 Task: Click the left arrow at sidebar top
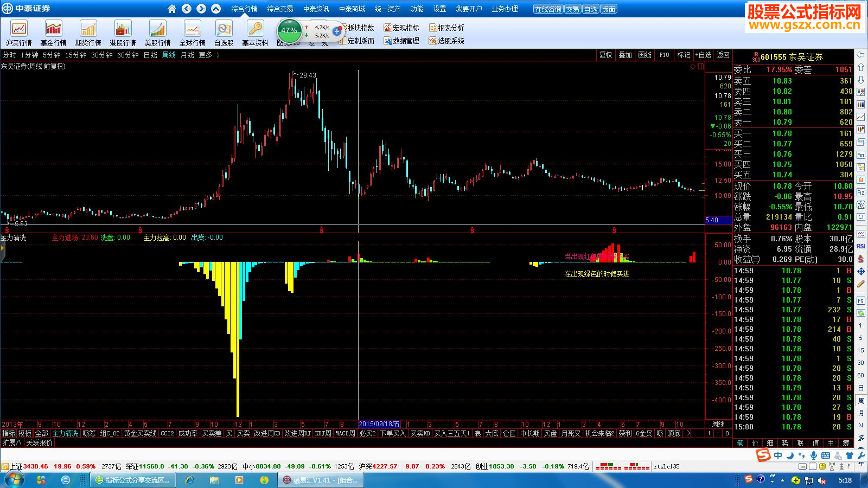(861, 55)
